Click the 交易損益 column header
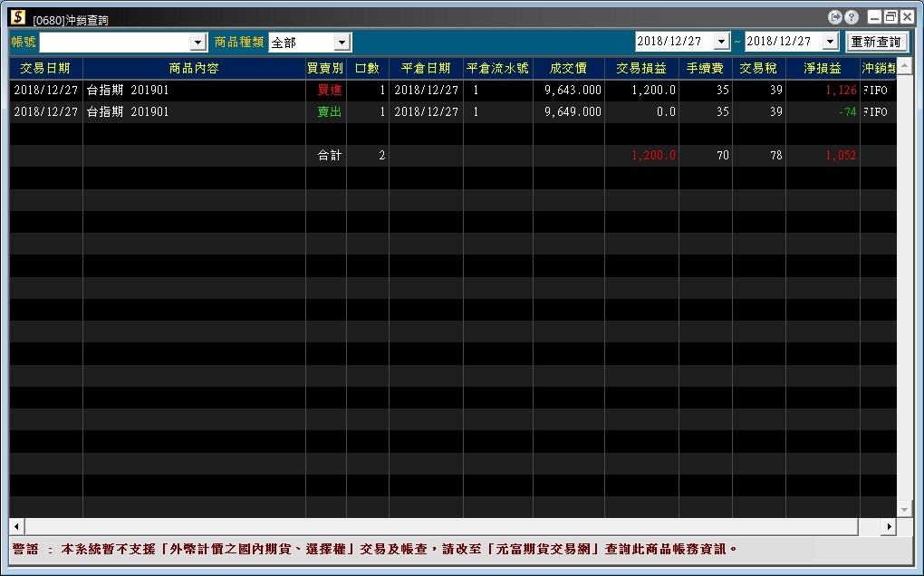 [641, 68]
